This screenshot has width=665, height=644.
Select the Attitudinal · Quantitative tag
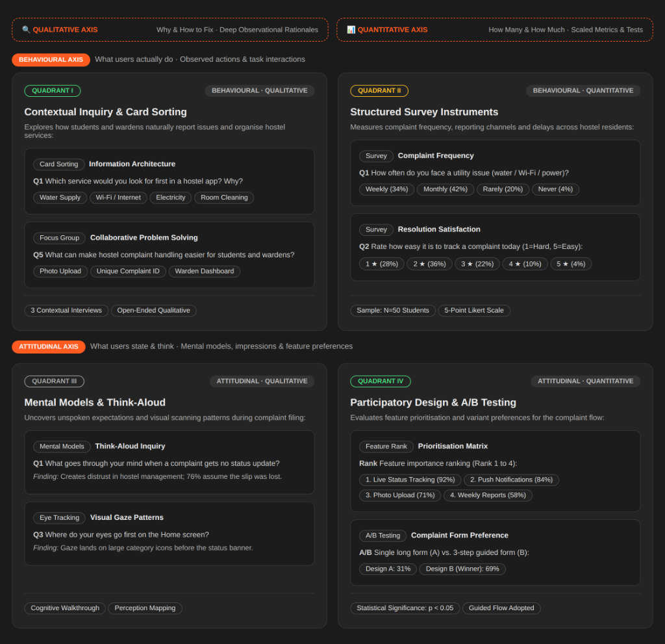tap(586, 381)
